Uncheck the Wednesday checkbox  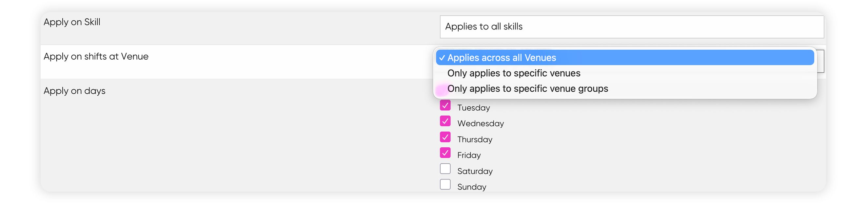pyautogui.click(x=445, y=121)
